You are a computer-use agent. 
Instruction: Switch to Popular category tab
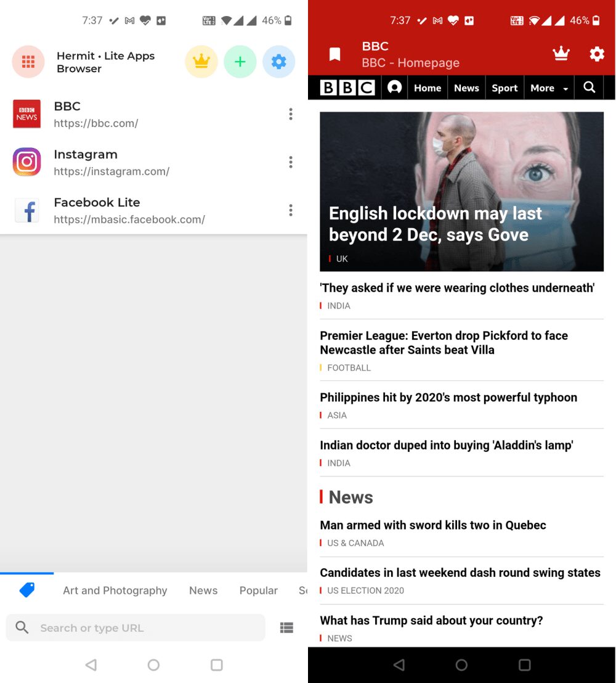(259, 590)
